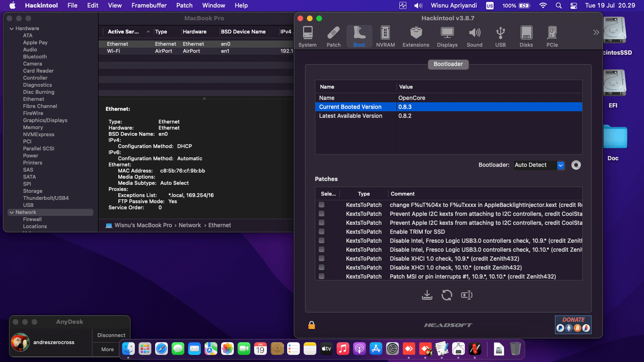Click Disconnect in AnyDesk panel
The height and width of the screenshot is (362, 644).
[x=111, y=335]
